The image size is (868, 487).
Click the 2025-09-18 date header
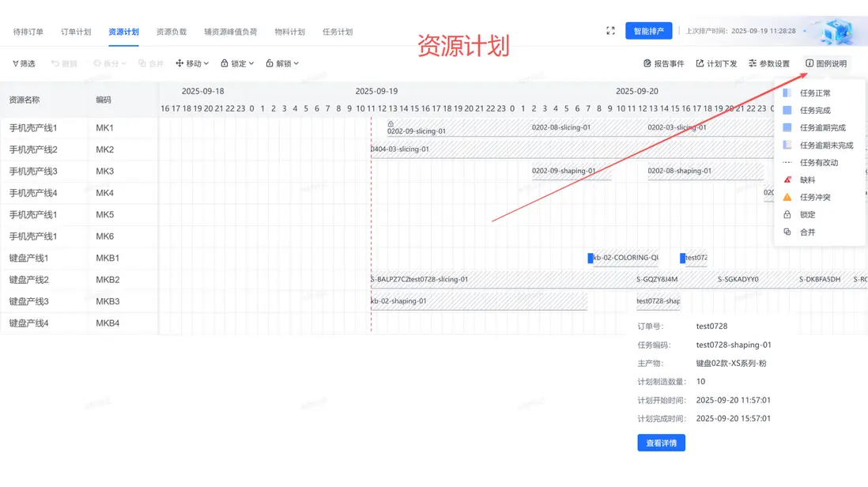pos(202,92)
